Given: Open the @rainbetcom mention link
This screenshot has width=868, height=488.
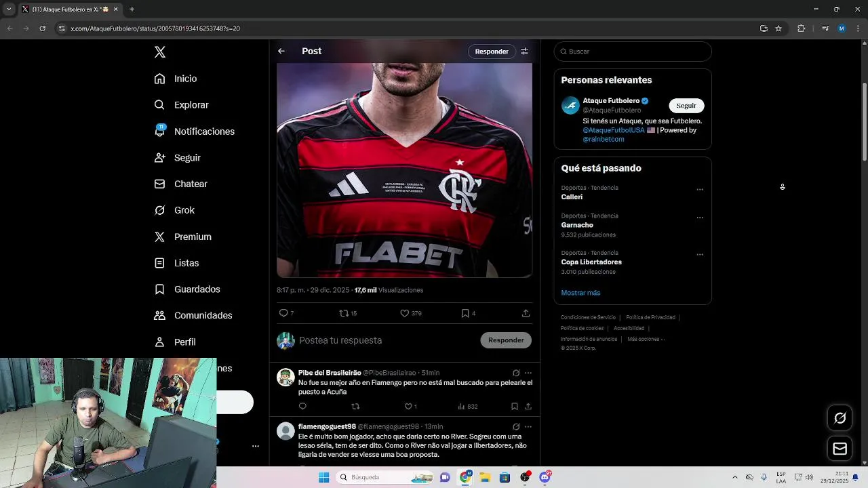Looking at the screenshot, I should [604, 139].
